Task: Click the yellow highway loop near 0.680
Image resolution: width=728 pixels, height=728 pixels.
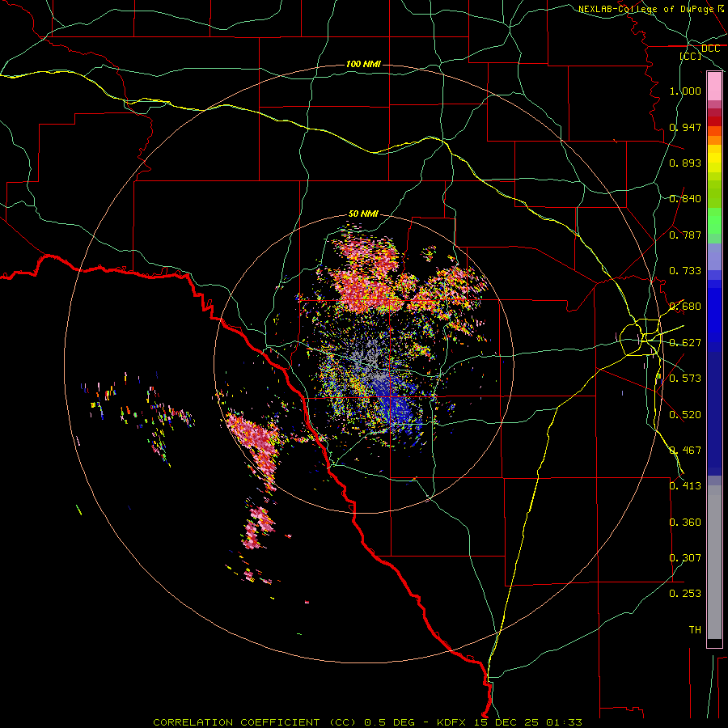Action: 641,337
